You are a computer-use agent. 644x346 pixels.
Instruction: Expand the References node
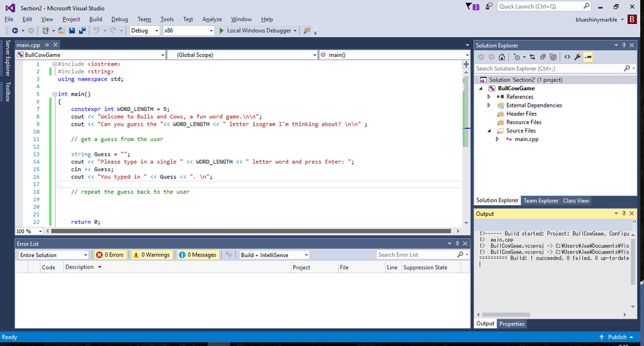(489, 97)
